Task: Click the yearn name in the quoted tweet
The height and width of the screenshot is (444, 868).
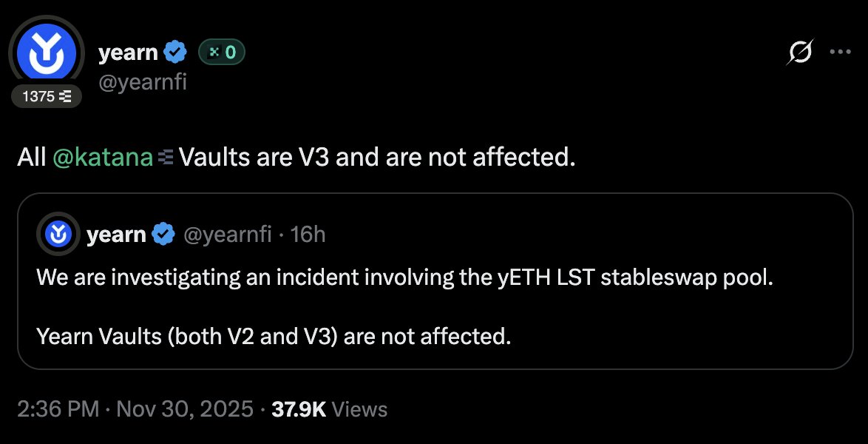Action: click(116, 235)
